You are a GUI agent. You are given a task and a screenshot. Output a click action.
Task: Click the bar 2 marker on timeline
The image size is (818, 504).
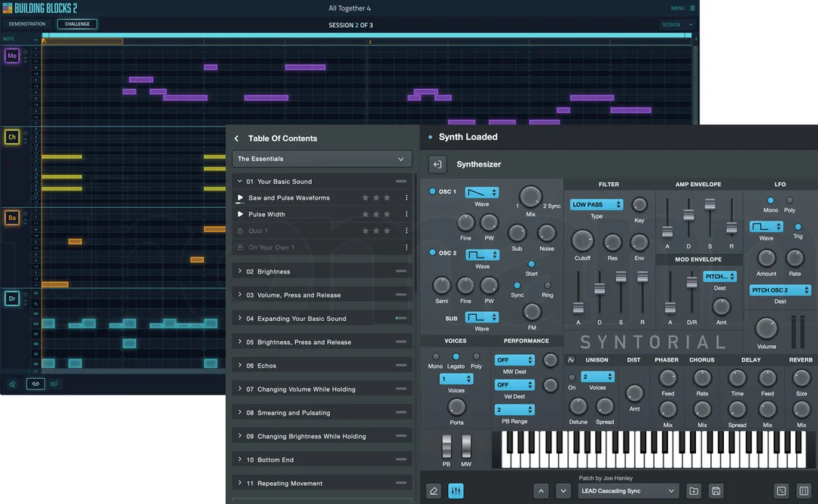tap(370, 41)
